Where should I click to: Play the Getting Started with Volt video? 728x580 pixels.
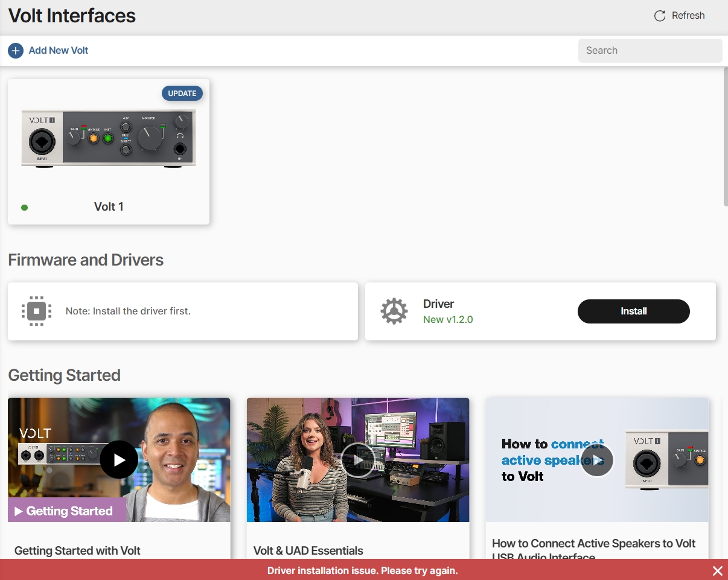click(119, 460)
